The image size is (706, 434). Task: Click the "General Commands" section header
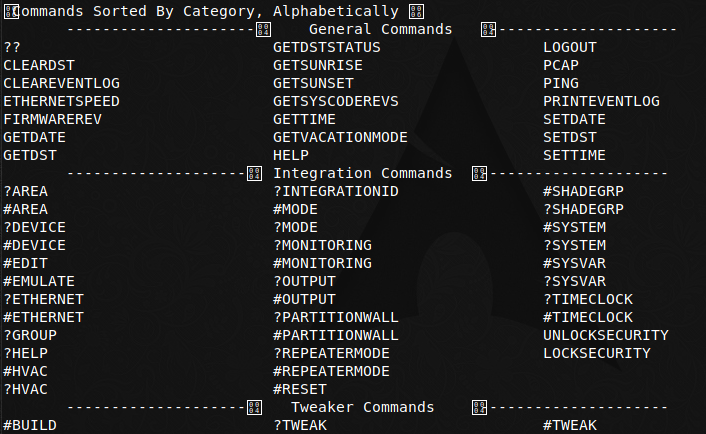tap(380, 29)
